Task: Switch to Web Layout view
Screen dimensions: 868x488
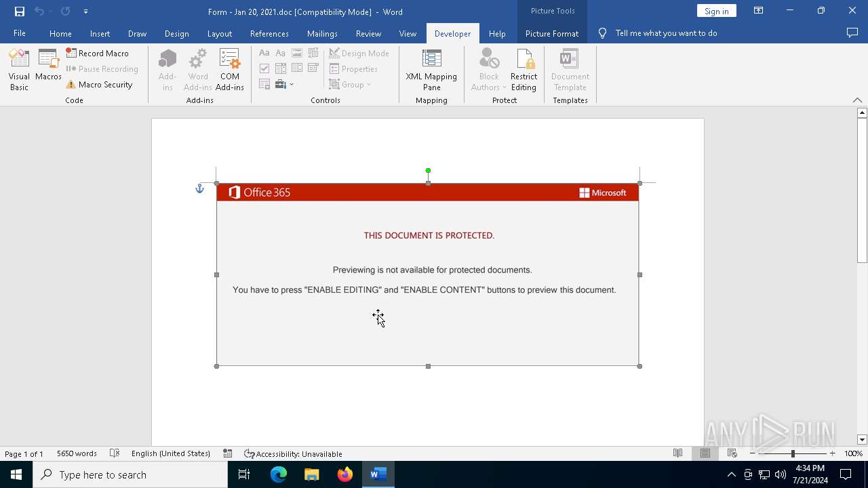Action: [732, 453]
